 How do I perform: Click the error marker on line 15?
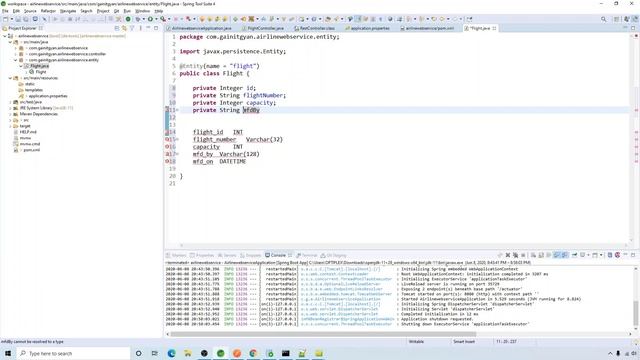click(167, 140)
